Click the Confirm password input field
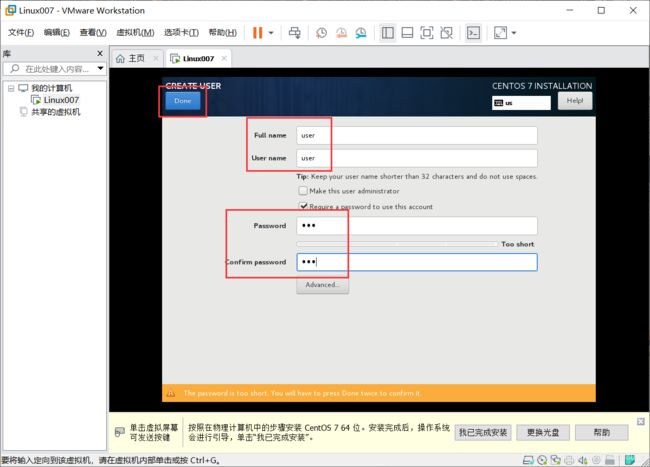 [x=417, y=262]
